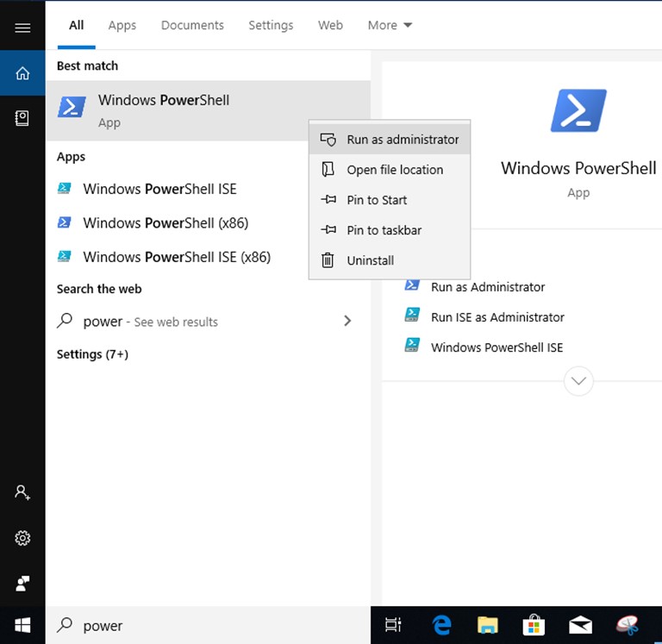Switch to the Settings tab

[x=271, y=25]
